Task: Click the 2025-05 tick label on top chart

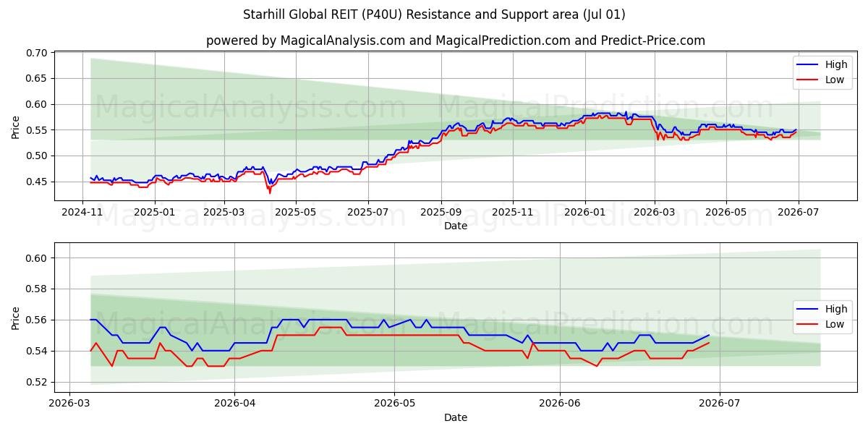Action: pyautogui.click(x=296, y=212)
